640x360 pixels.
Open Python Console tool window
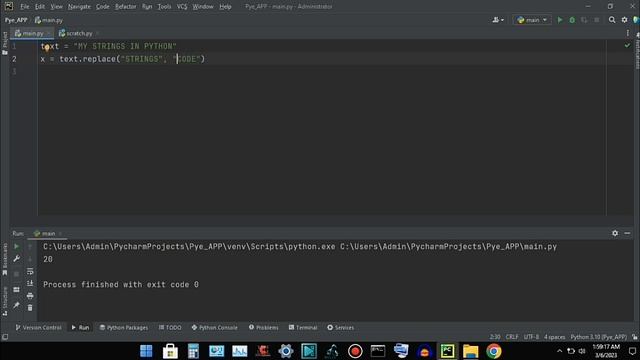coord(215,327)
